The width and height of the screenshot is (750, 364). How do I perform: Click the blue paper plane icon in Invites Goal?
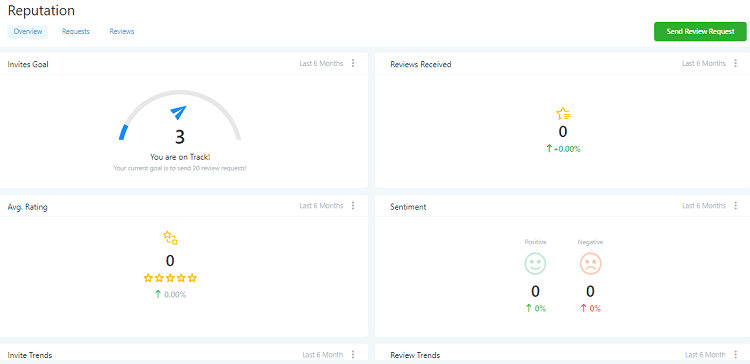[178, 112]
